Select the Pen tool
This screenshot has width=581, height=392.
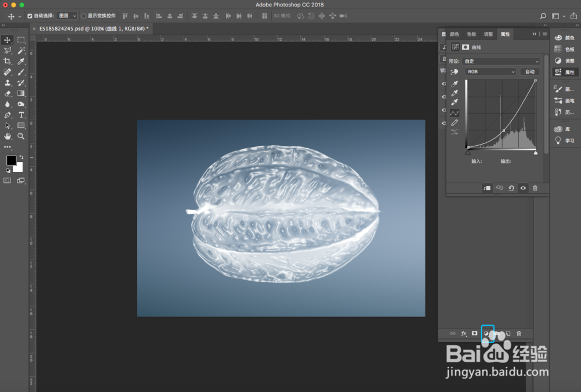click(7, 115)
